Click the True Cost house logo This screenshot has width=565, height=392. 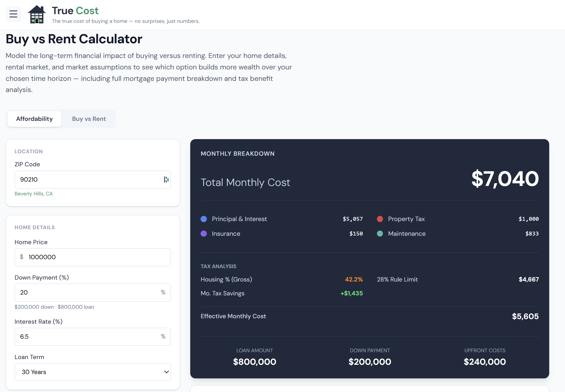pos(37,14)
